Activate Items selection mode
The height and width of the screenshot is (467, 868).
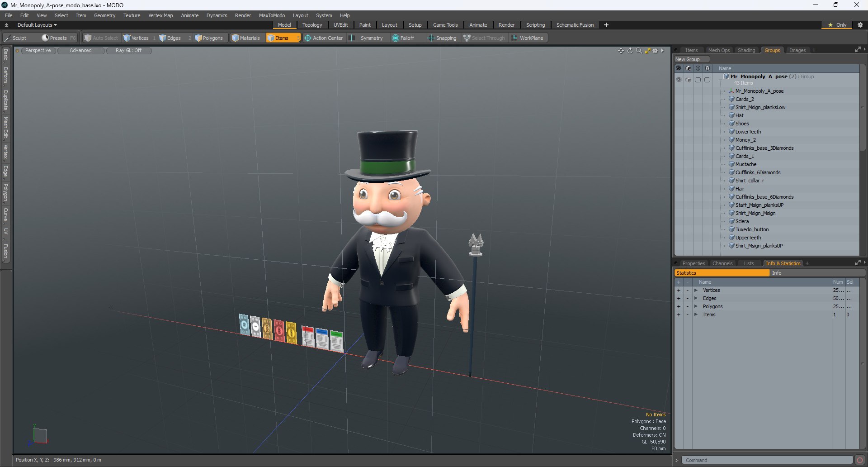point(283,38)
